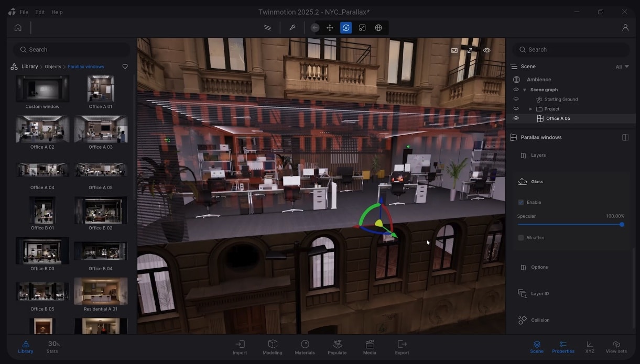This screenshot has height=364, width=640.
Task: Open the Import dock button
Action: (240, 347)
